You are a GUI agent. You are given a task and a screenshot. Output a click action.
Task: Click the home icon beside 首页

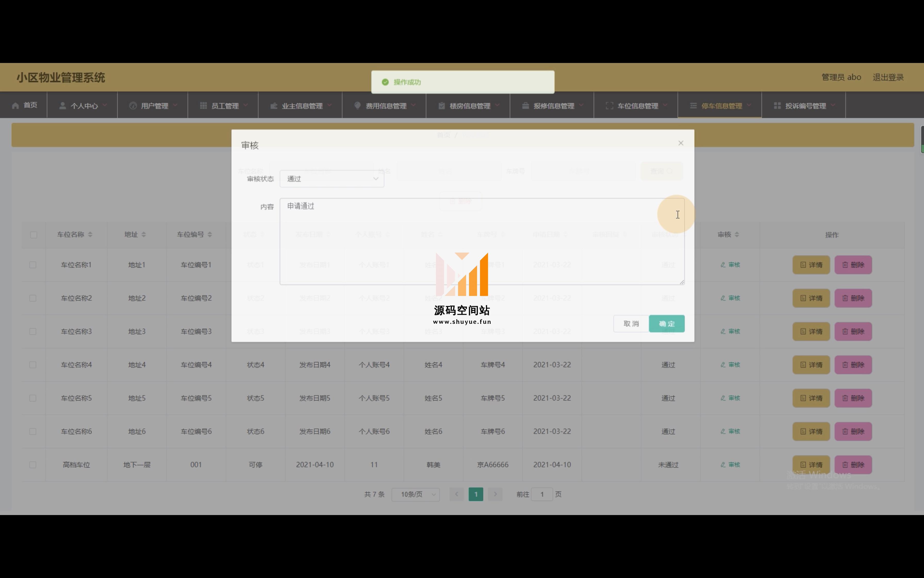15,106
